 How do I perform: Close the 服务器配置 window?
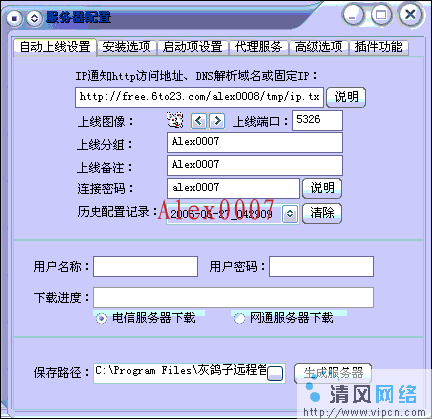point(411,14)
